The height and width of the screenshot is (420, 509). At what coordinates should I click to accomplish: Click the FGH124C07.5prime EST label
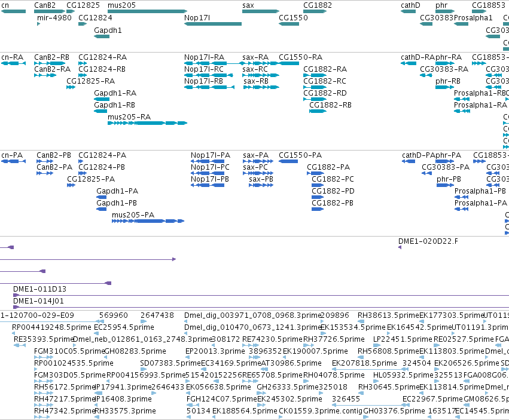pos(222,398)
